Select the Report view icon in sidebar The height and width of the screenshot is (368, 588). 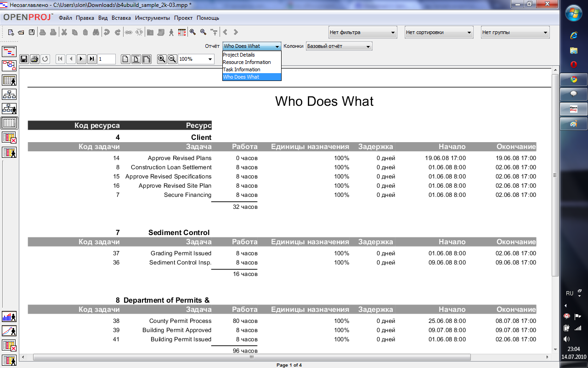[x=9, y=123]
